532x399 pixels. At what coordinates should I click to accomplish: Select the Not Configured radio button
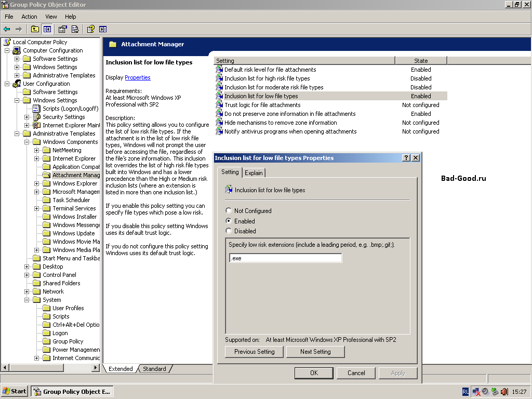(x=229, y=211)
